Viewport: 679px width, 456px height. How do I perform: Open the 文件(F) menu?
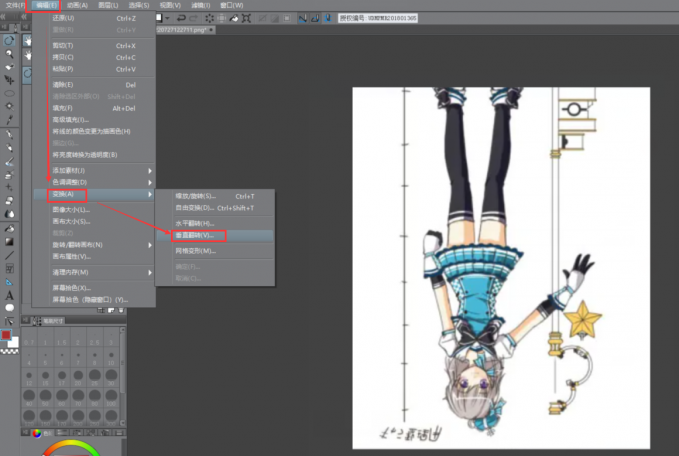[15, 5]
